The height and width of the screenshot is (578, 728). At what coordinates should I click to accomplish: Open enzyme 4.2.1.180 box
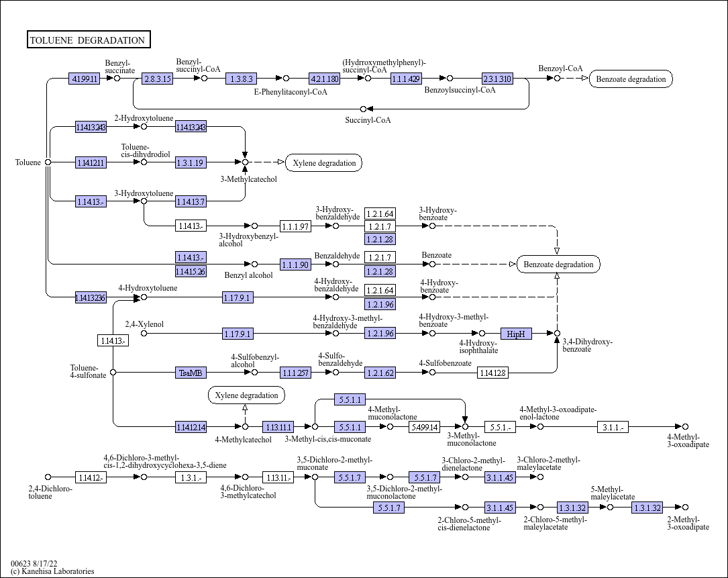pyautogui.click(x=325, y=79)
